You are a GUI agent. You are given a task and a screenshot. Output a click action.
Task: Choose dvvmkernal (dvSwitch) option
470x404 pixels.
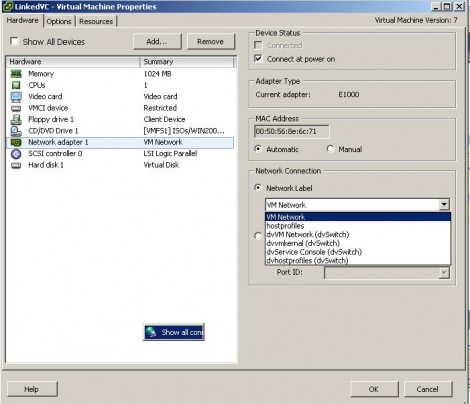(x=358, y=243)
